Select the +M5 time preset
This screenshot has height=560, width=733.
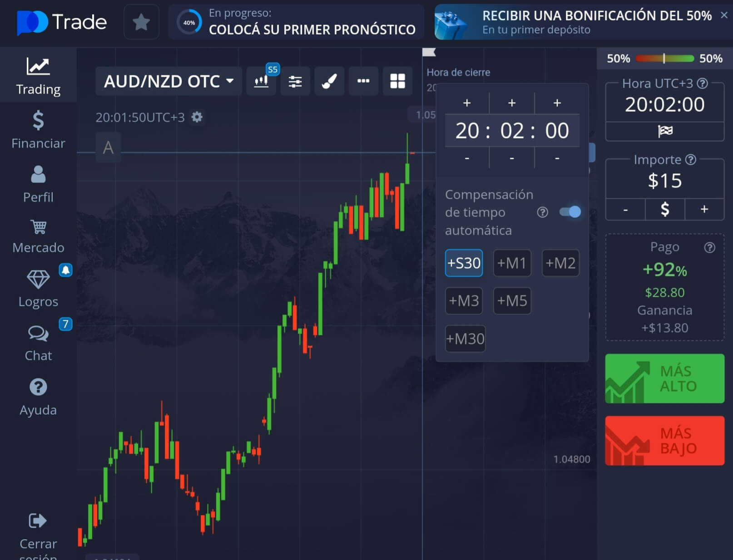[x=512, y=300]
